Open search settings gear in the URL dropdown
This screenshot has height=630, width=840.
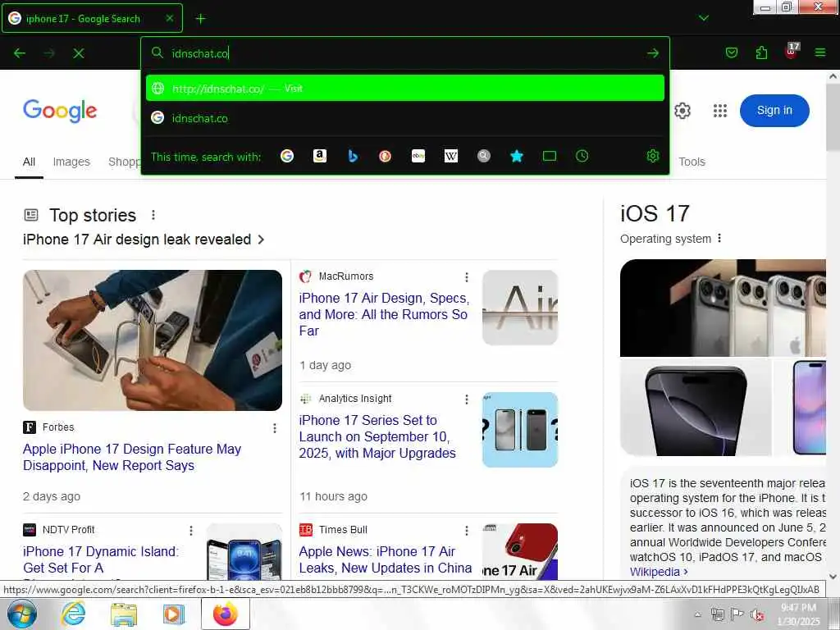[652, 156]
